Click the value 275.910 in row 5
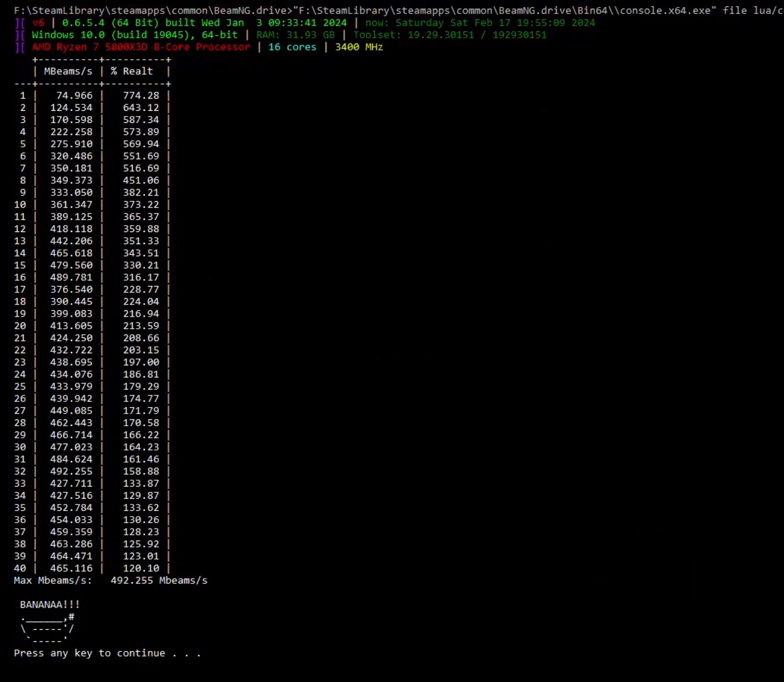784x682 pixels. pos(71,144)
